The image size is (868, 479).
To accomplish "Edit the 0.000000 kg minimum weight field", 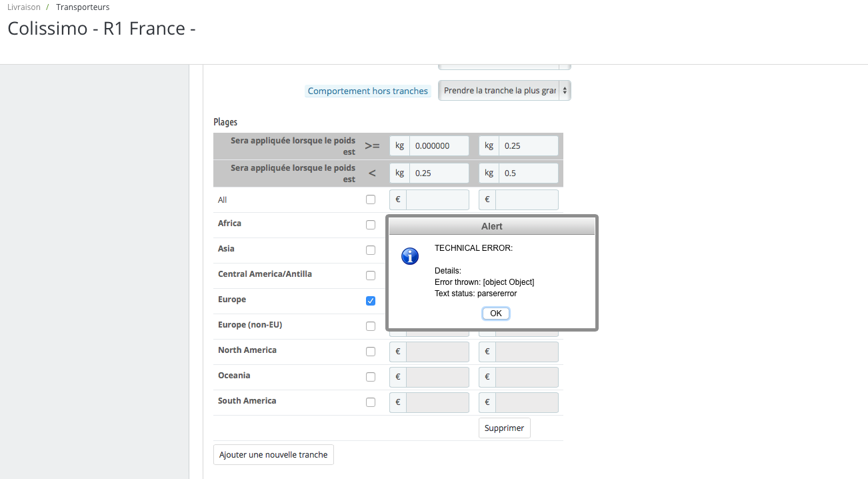I will [x=439, y=145].
